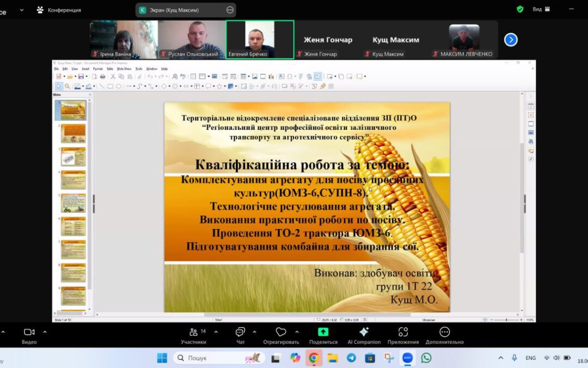The height and width of the screenshot is (368, 588).
Task: Open the Spelling check icon
Action: tap(182, 77)
